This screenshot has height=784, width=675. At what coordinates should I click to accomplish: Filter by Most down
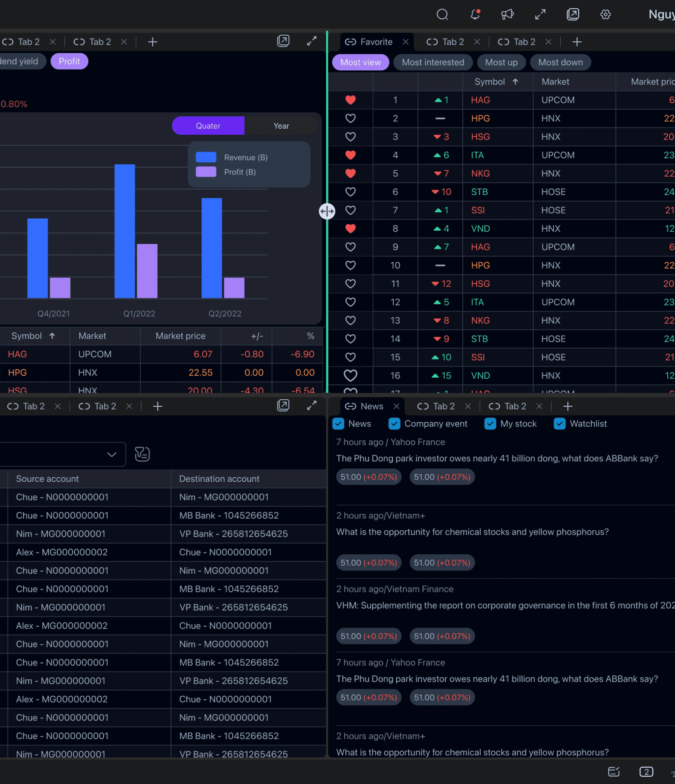coord(560,62)
